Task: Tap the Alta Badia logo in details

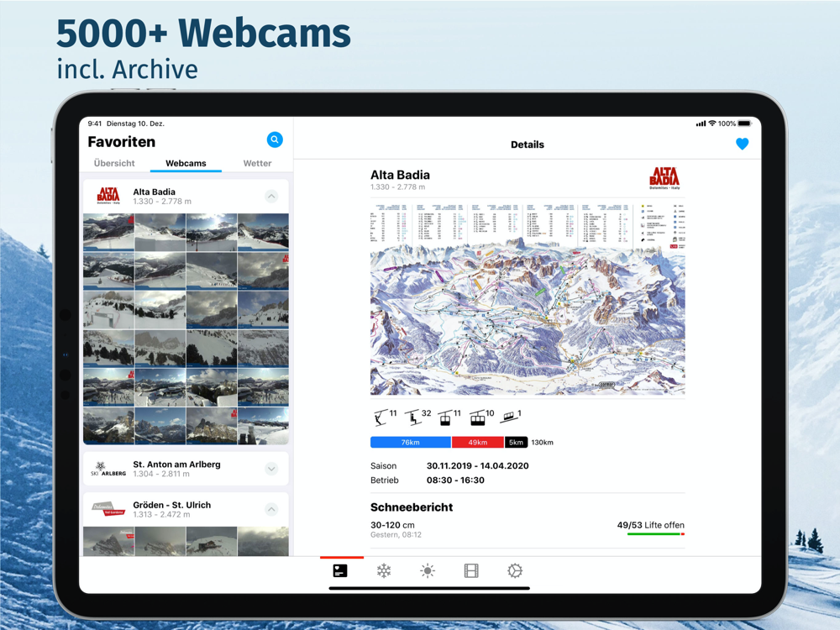Action: pyautogui.click(x=664, y=178)
